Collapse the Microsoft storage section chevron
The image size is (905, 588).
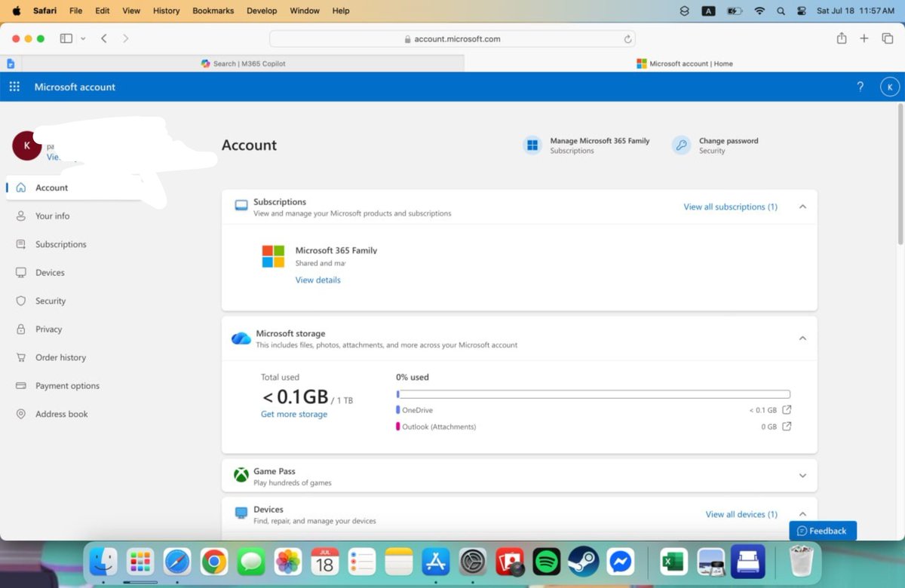[802, 338]
